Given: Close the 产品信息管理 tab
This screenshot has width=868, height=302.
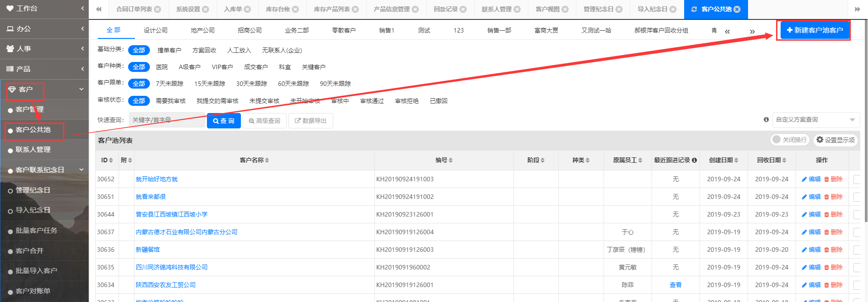Looking at the screenshot, I should [415, 9].
